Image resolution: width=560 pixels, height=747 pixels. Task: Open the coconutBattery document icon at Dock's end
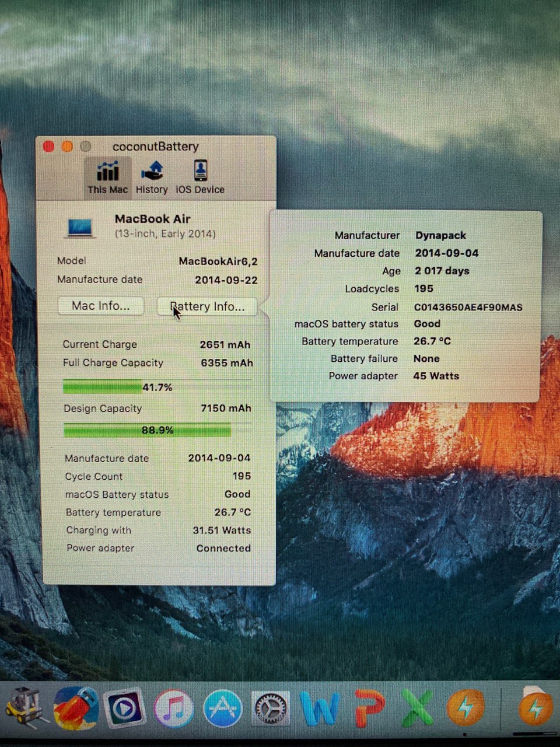535,706
